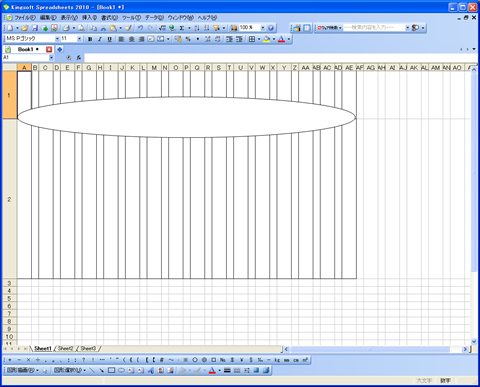Toggle Bold formatting
Screen dimensions: 480x387
[90, 39]
